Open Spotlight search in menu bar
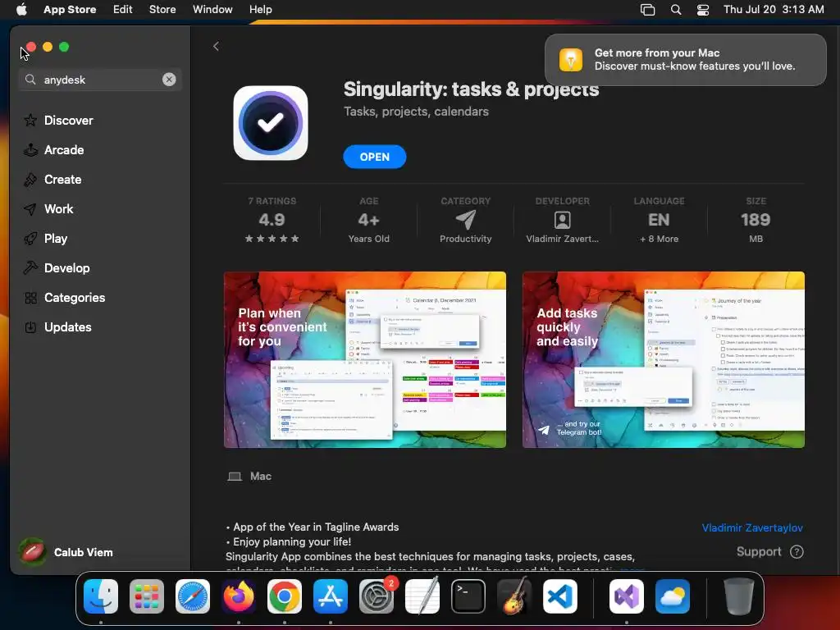The height and width of the screenshot is (630, 840). pyautogui.click(x=676, y=9)
